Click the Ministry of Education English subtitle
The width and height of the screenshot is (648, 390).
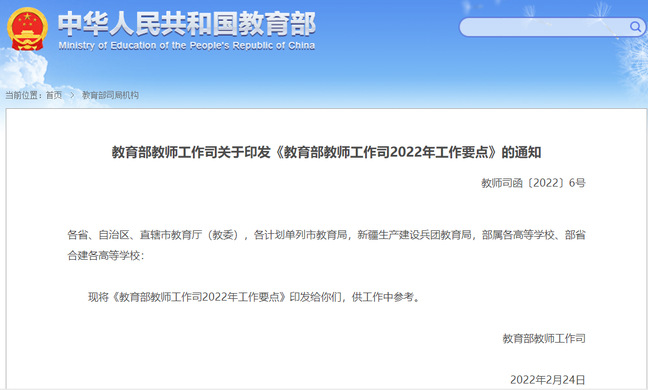pos(187,45)
